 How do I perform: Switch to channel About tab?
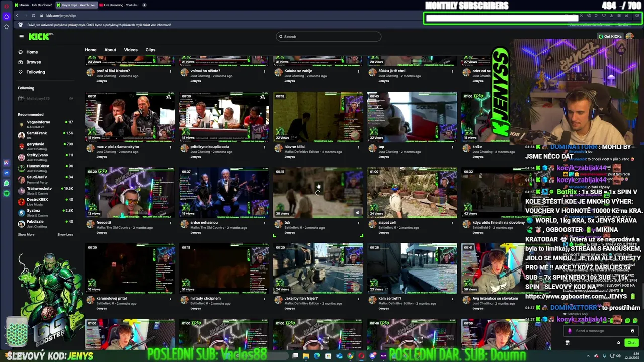tap(110, 50)
